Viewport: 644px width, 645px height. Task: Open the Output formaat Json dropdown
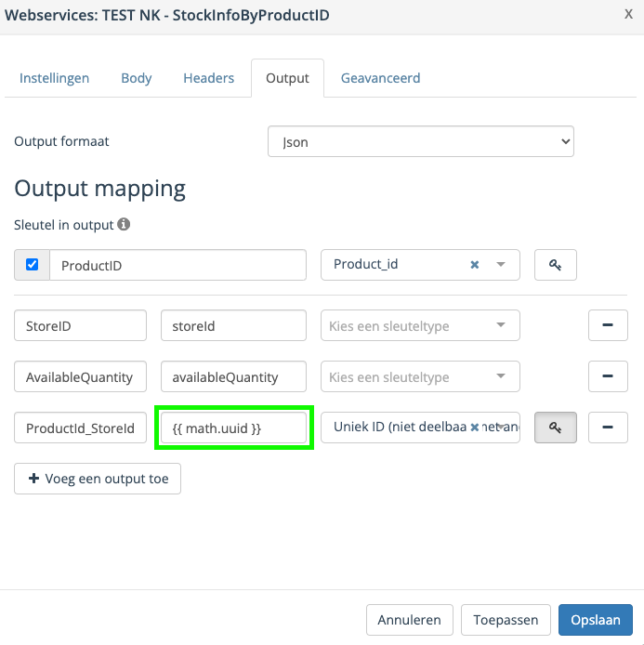tap(420, 142)
